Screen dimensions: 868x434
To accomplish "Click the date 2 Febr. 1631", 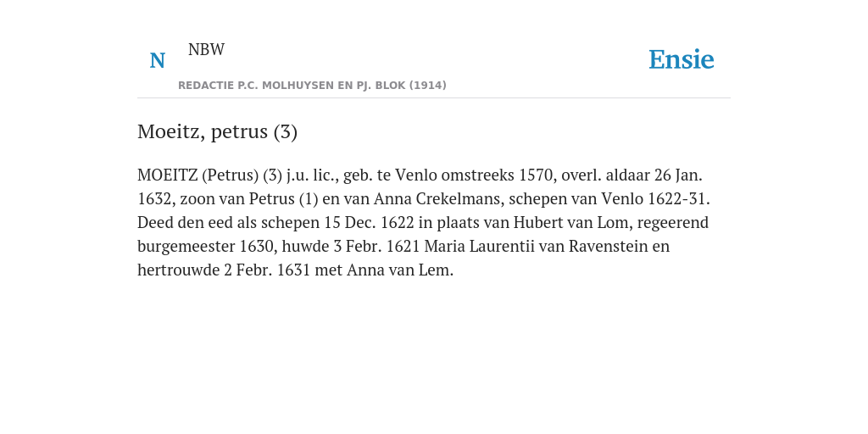I will [267, 270].
